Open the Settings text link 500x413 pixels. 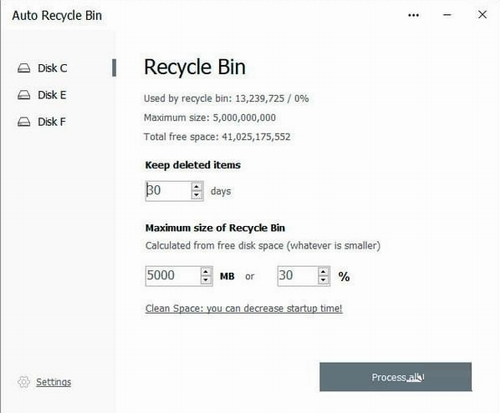pyautogui.click(x=53, y=382)
